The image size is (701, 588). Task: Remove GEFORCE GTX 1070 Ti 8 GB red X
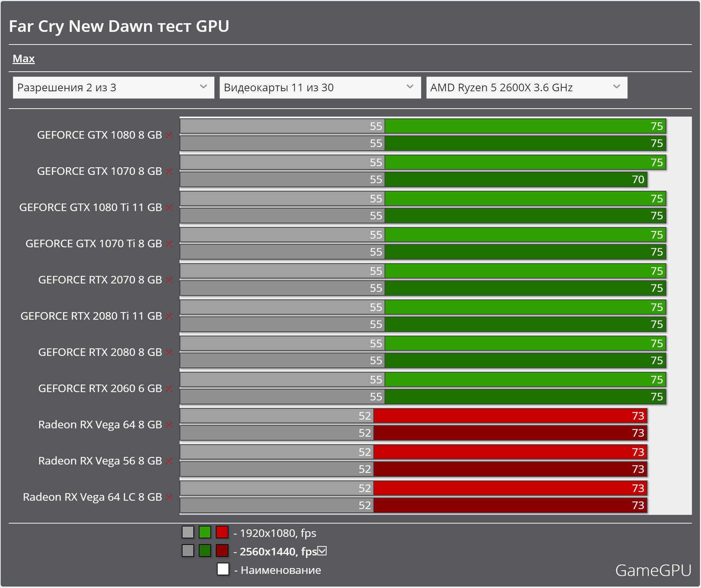[x=169, y=244]
